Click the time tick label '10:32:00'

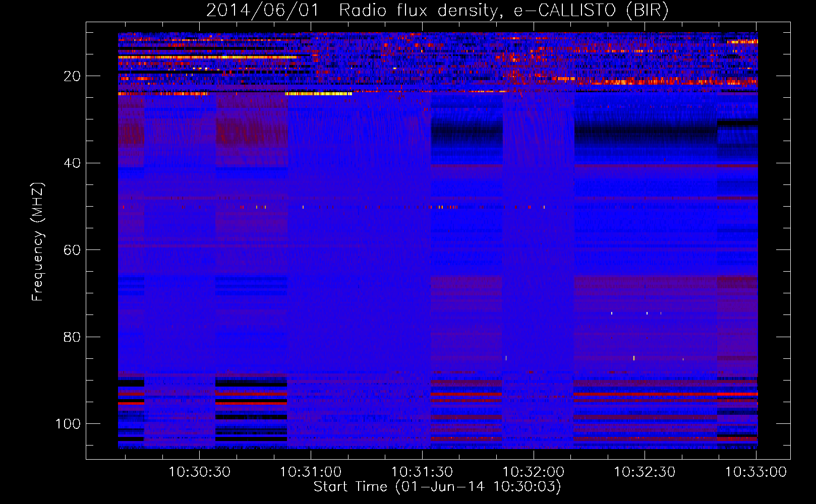(534, 472)
